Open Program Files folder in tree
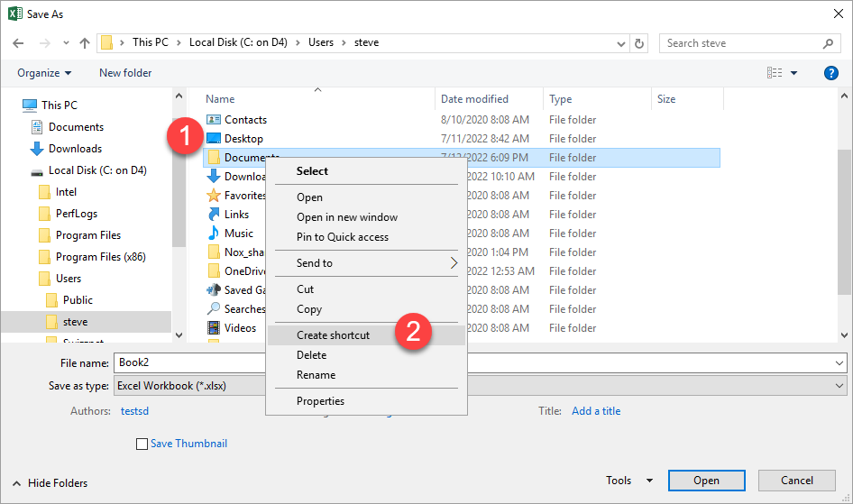853x504 pixels. (x=88, y=235)
